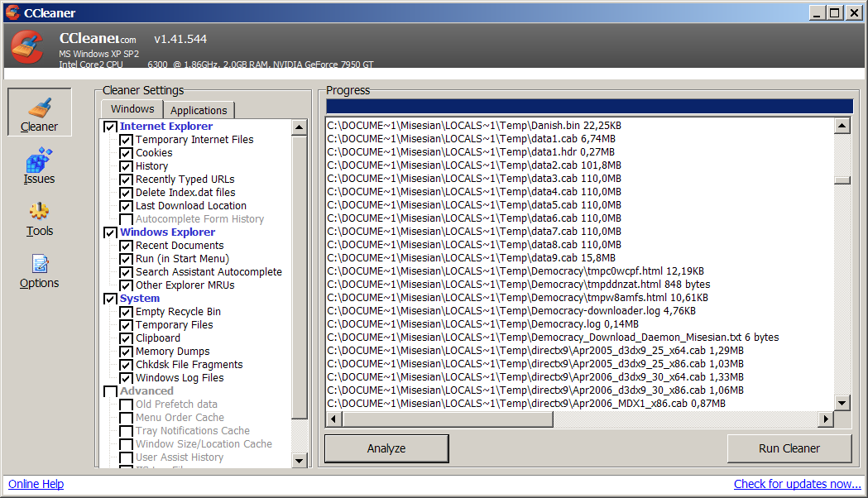Toggle the System group checkbox
868x498 pixels.
click(x=110, y=299)
